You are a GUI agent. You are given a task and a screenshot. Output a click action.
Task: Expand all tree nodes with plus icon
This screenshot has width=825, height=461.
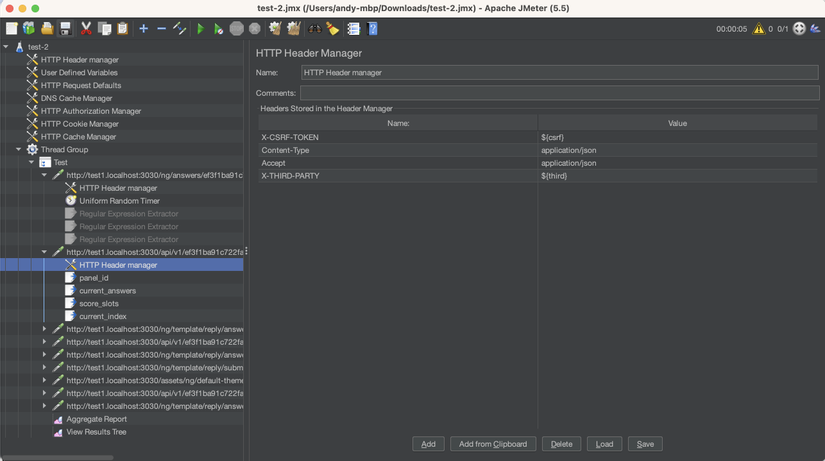tap(143, 28)
